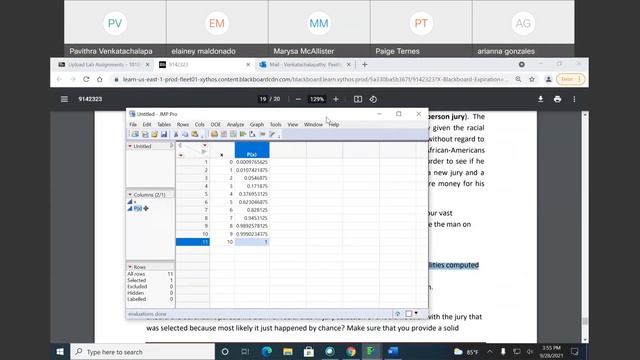Viewport: 640px width, 360px height.
Task: Print the PDF using printer icon
Action: (x=557, y=99)
